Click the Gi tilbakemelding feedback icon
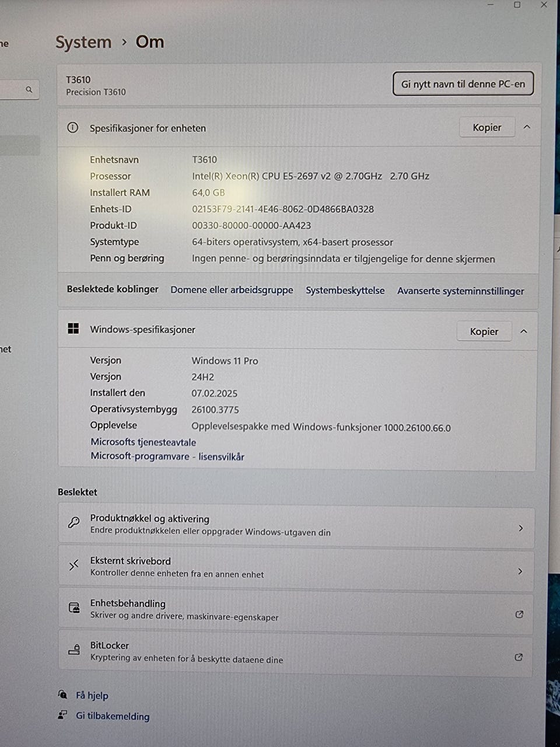 click(x=62, y=715)
